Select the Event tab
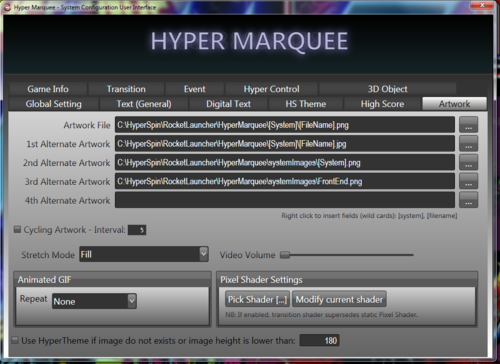500x364 pixels. (195, 89)
